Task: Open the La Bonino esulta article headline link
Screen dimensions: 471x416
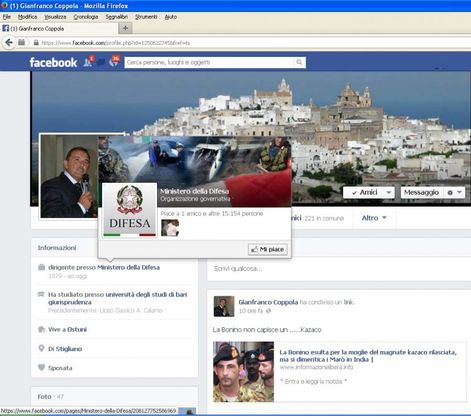Action: (x=368, y=356)
